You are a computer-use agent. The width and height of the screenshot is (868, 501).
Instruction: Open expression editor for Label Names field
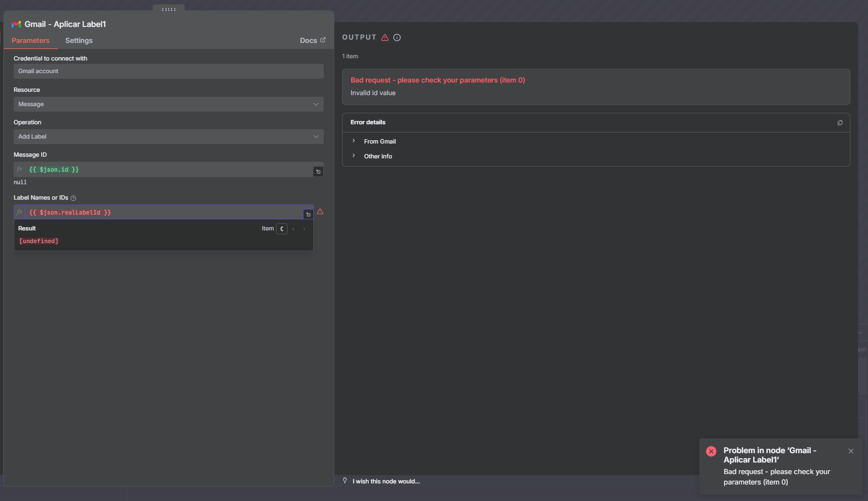(x=308, y=214)
